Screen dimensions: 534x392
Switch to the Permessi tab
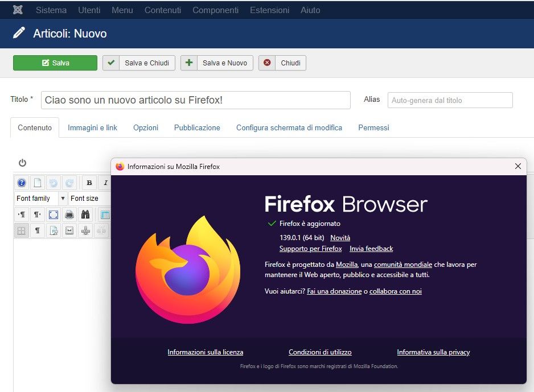point(373,127)
